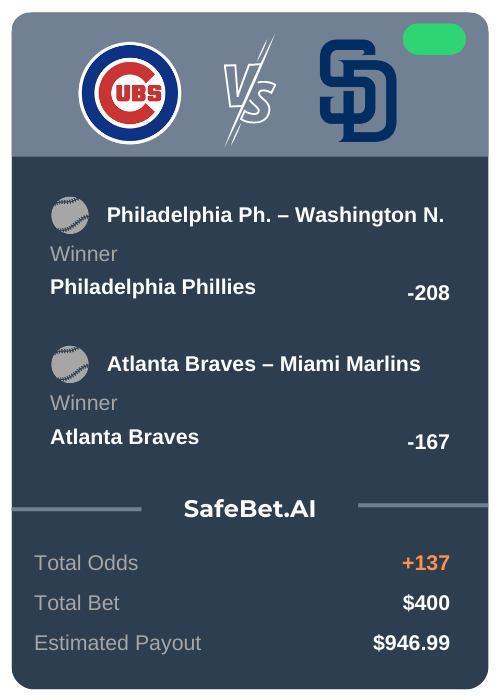Click the -167 odds value
Image resolution: width=500 pixels, height=700 pixels.
(x=428, y=442)
